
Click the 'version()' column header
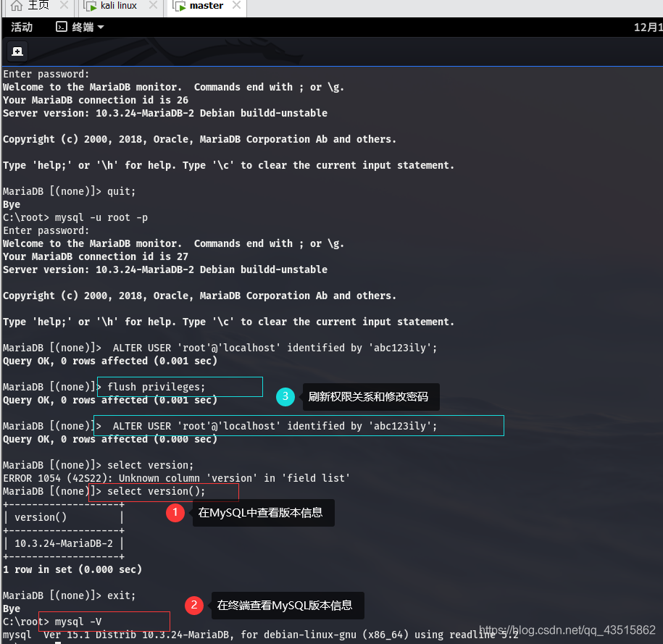[x=41, y=517]
